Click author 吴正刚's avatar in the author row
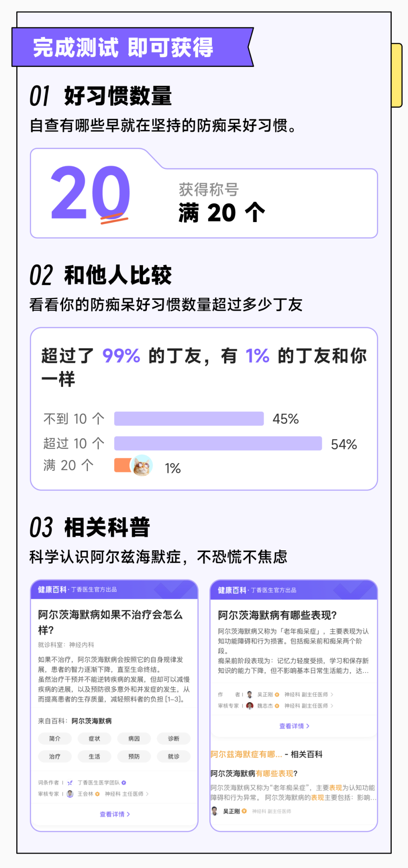The width and height of the screenshot is (408, 868). click(x=250, y=694)
